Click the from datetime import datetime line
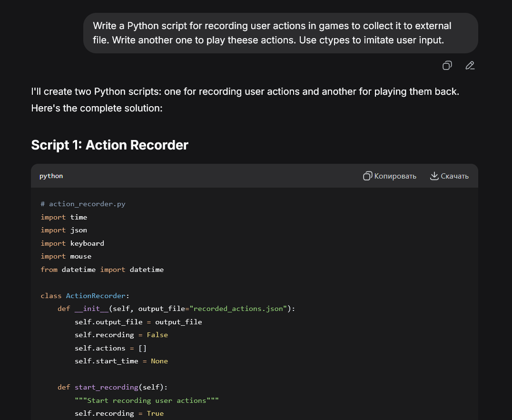The height and width of the screenshot is (420, 512). click(x=102, y=270)
